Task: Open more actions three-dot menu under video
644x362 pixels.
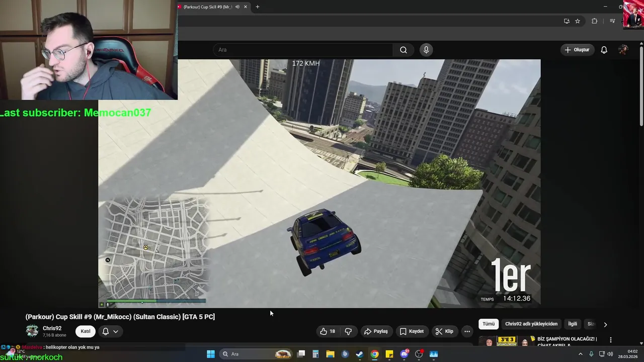Action: coord(467,331)
